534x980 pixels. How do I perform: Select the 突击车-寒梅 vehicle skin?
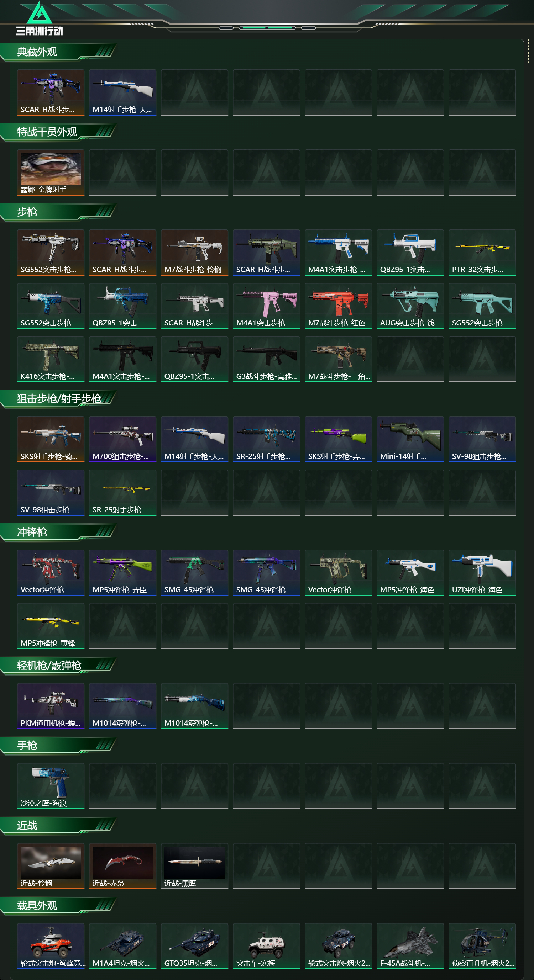[x=266, y=946]
